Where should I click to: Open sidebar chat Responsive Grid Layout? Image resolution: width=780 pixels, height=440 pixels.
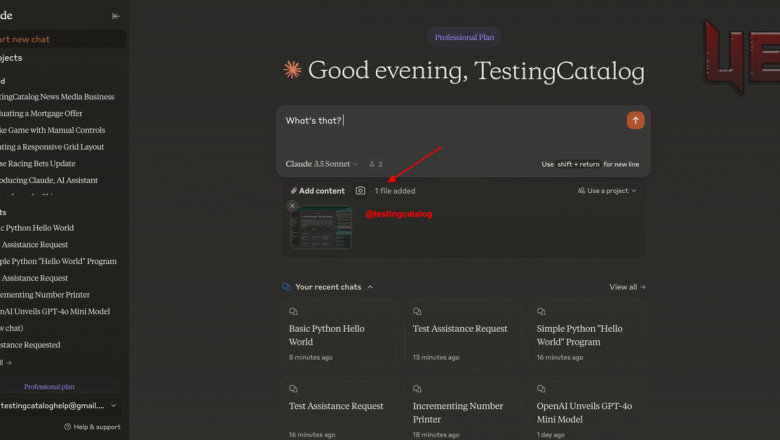52,147
